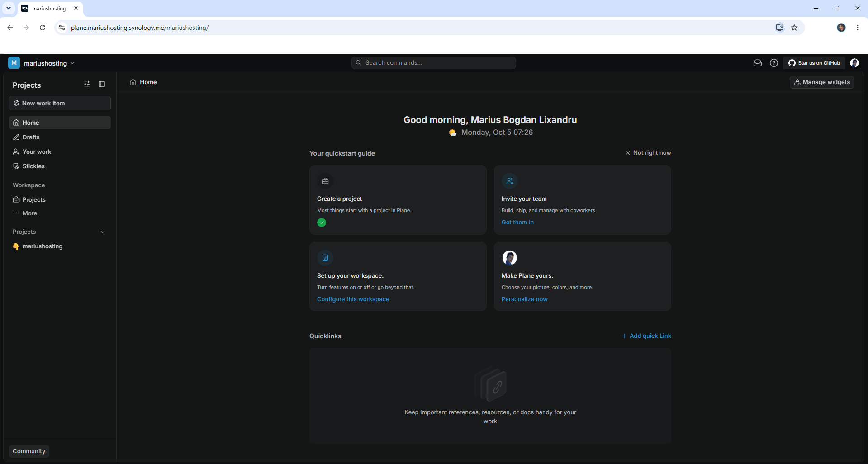Click the Personalize now link
Screen dimensions: 868x464
coord(525,299)
